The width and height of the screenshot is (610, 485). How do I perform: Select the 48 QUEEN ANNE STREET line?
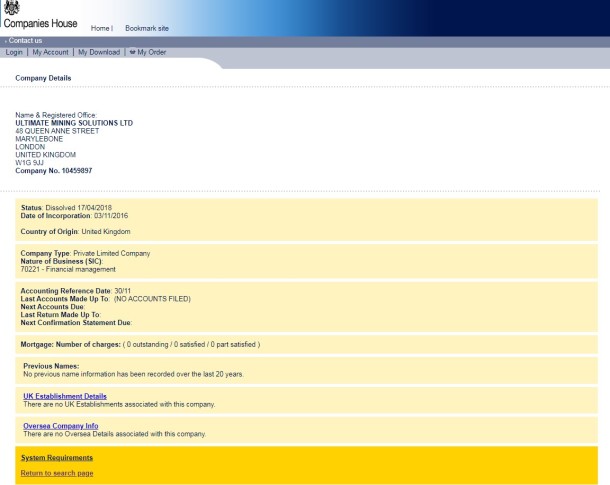pos(57,131)
